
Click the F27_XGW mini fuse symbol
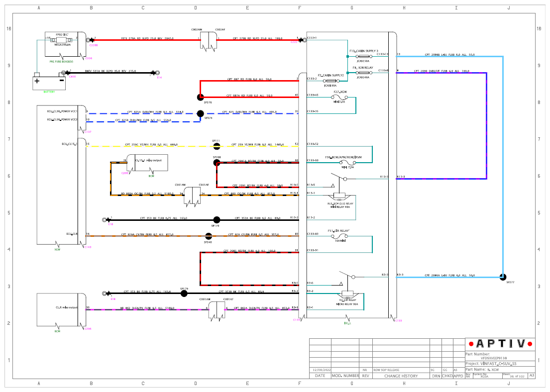pos(339,98)
